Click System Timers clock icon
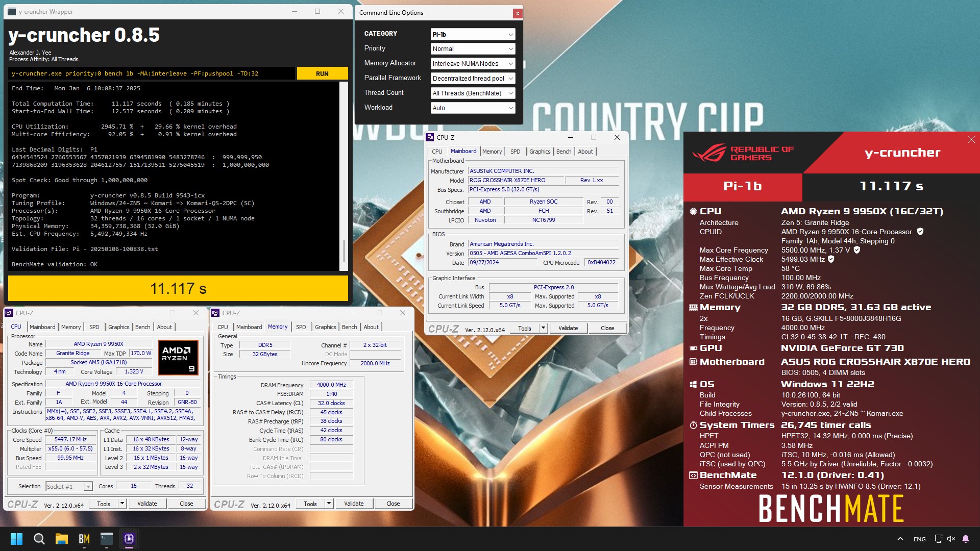The width and height of the screenshot is (980, 551). click(693, 425)
